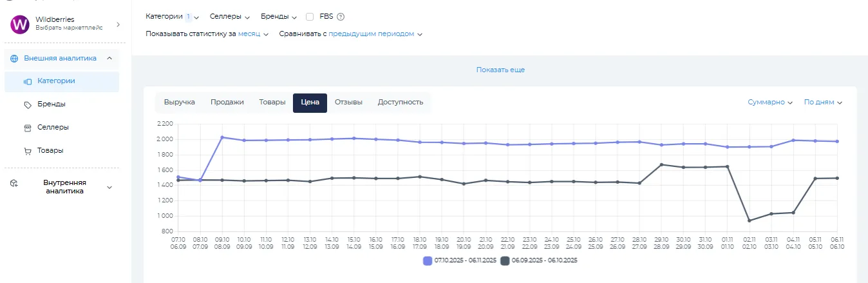Open the Категории filter dropdown

172,16
